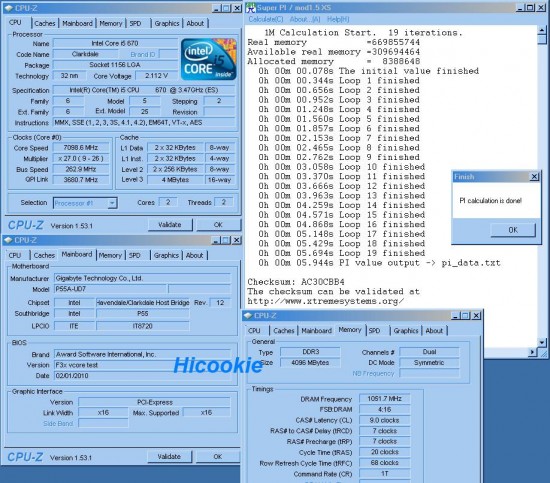Click Super PI scrollbar up arrow
This screenshot has height=483, width=550.
[542, 30]
